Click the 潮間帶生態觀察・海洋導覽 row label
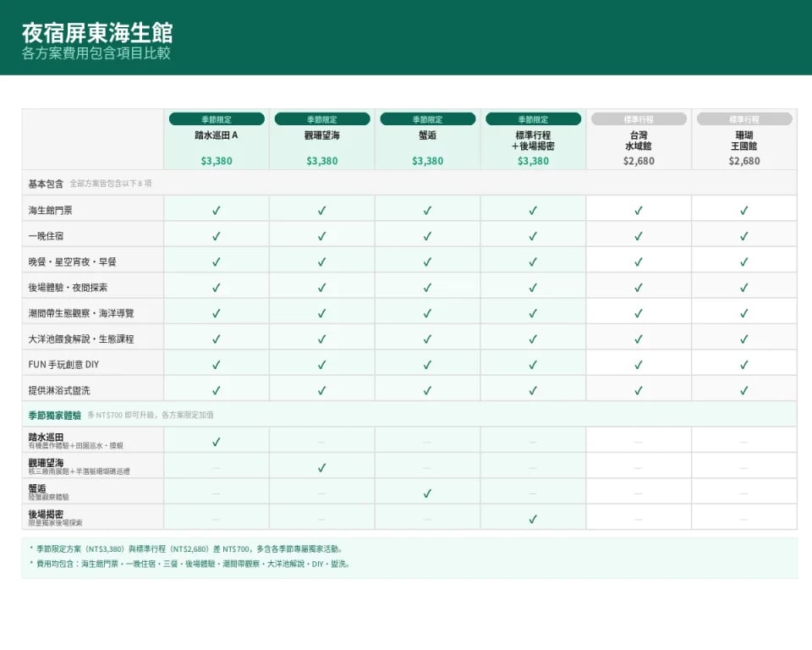Viewport: 812px width, 650px height. tap(81, 313)
